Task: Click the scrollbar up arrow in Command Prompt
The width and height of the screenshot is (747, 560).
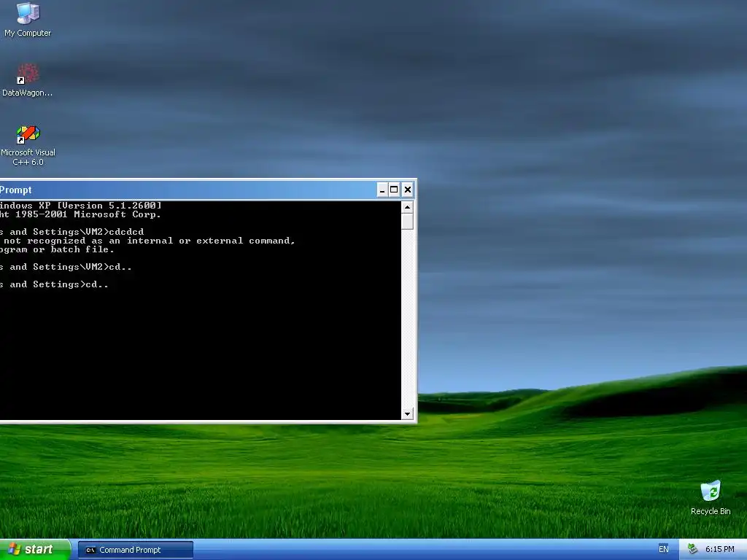Action: pyautogui.click(x=407, y=207)
